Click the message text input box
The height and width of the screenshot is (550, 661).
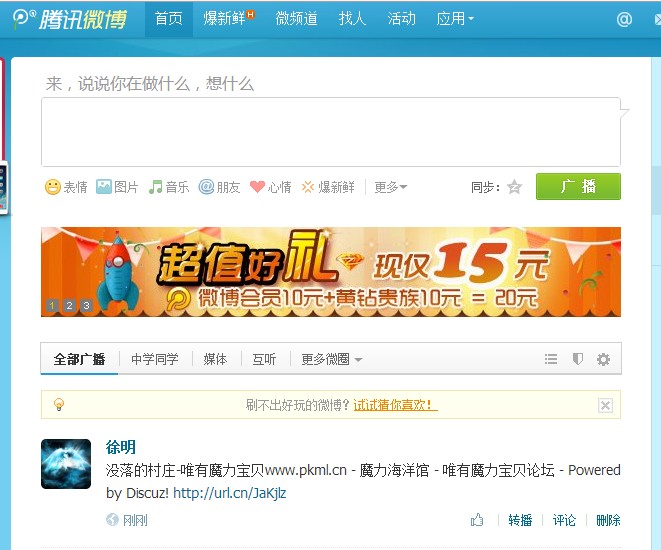330,131
